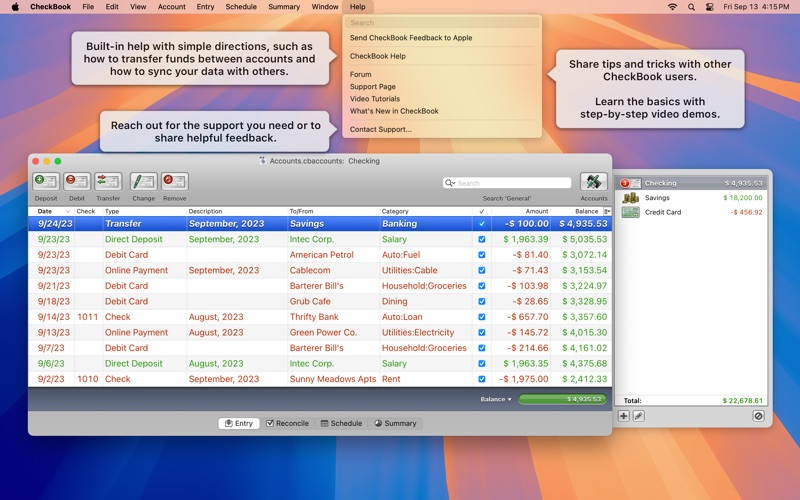800x500 pixels.
Task: Switch to the Summary tab at bottom
Action: tap(395, 423)
